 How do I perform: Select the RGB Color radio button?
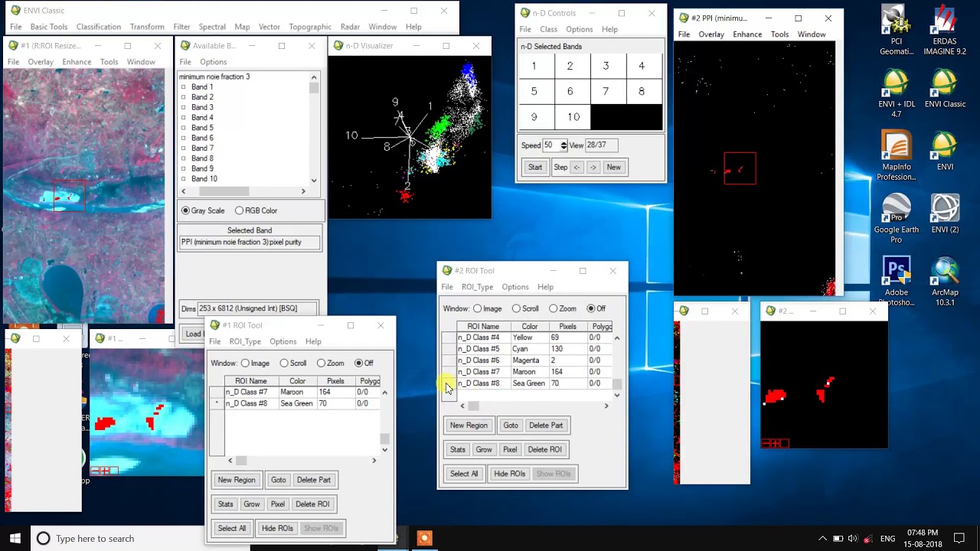coord(240,210)
